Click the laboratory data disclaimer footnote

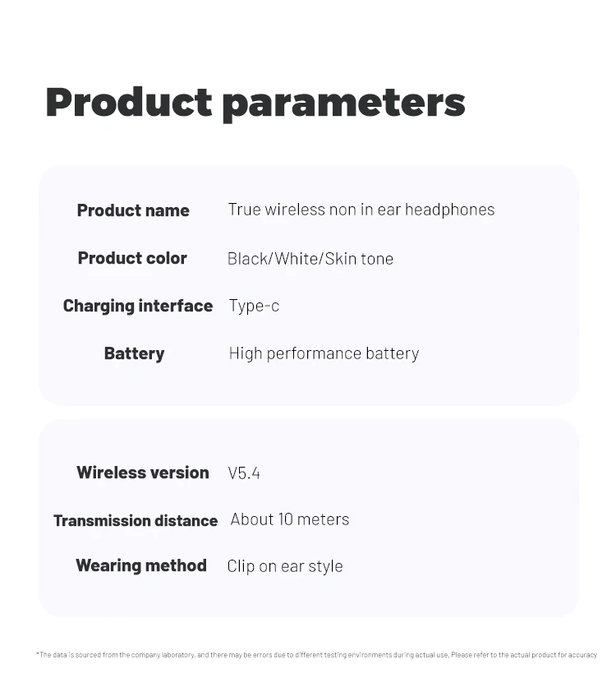(x=316, y=655)
